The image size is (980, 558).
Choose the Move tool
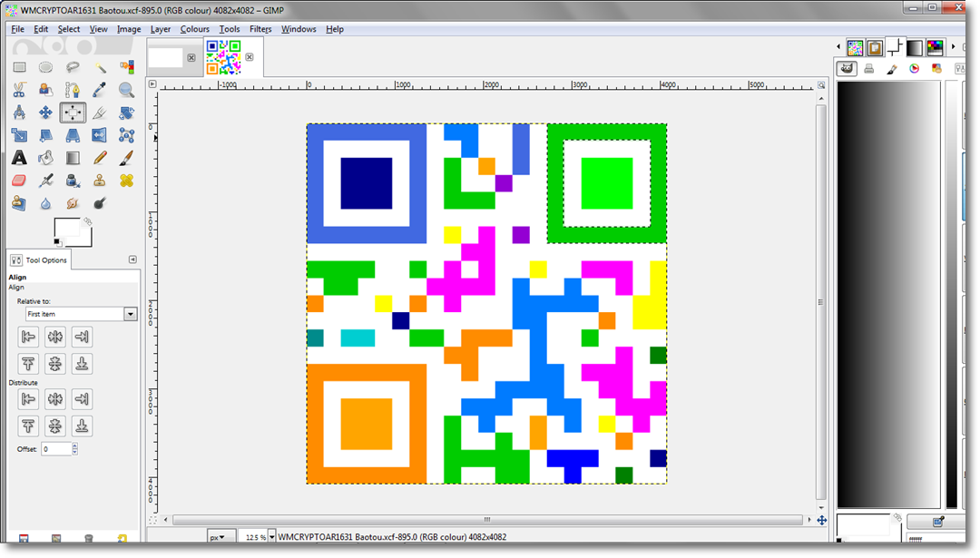45,113
